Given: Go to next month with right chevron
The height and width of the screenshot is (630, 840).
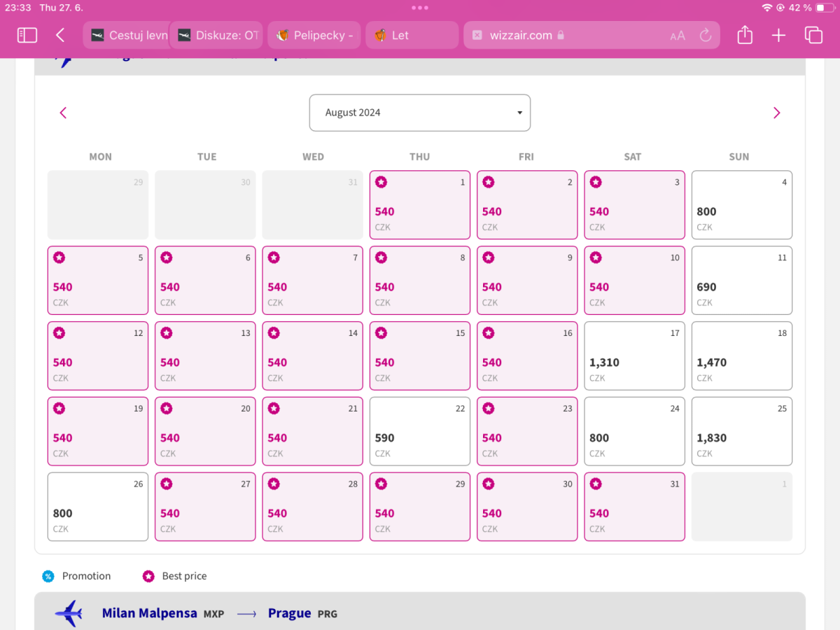Looking at the screenshot, I should click(776, 113).
